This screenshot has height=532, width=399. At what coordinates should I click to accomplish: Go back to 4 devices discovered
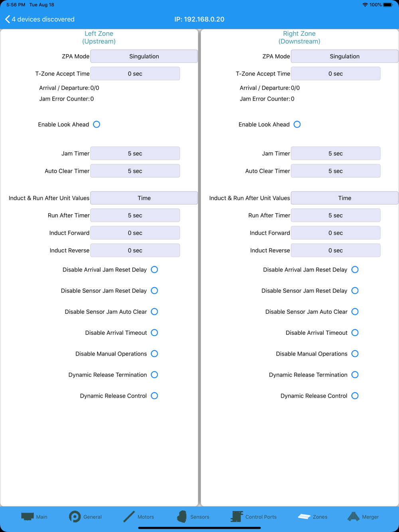coord(43,19)
